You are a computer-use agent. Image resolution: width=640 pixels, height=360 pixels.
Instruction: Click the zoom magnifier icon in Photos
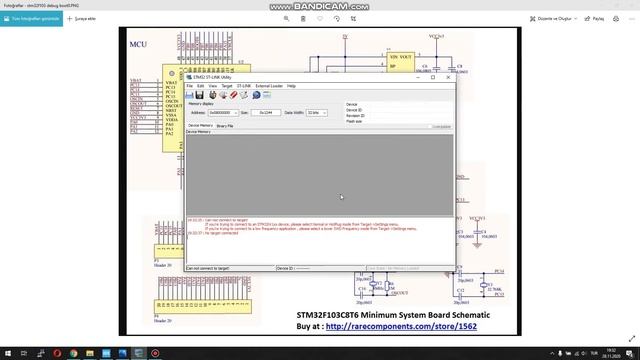click(x=287, y=19)
